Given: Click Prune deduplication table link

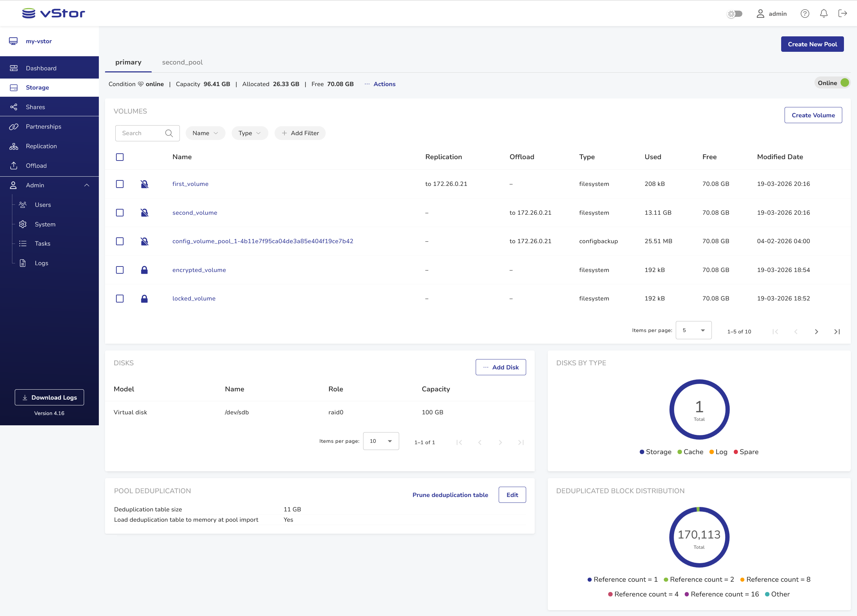Looking at the screenshot, I should (x=450, y=495).
